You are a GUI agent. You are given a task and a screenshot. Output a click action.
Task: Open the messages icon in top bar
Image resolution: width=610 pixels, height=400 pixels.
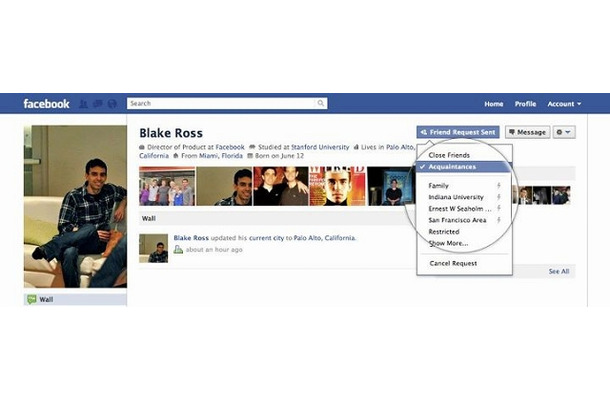pyautogui.click(x=98, y=104)
